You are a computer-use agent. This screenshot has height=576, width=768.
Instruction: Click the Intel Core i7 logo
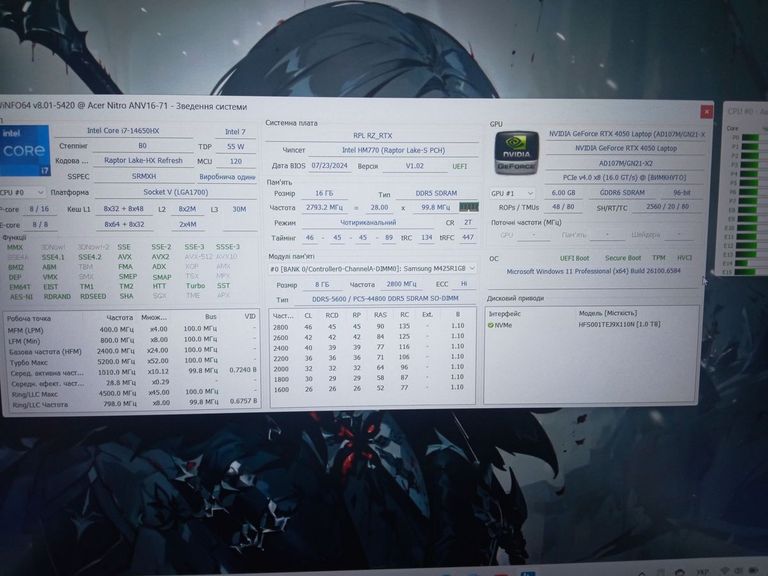coord(24,150)
